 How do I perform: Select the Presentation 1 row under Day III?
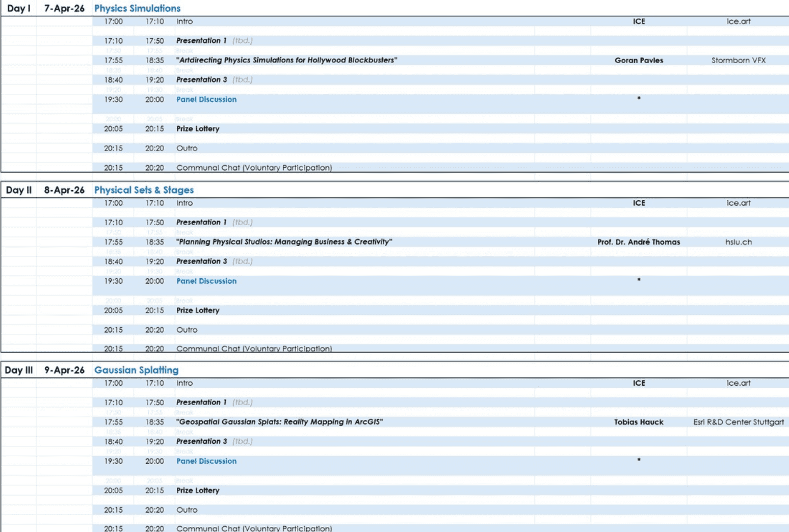(x=201, y=402)
